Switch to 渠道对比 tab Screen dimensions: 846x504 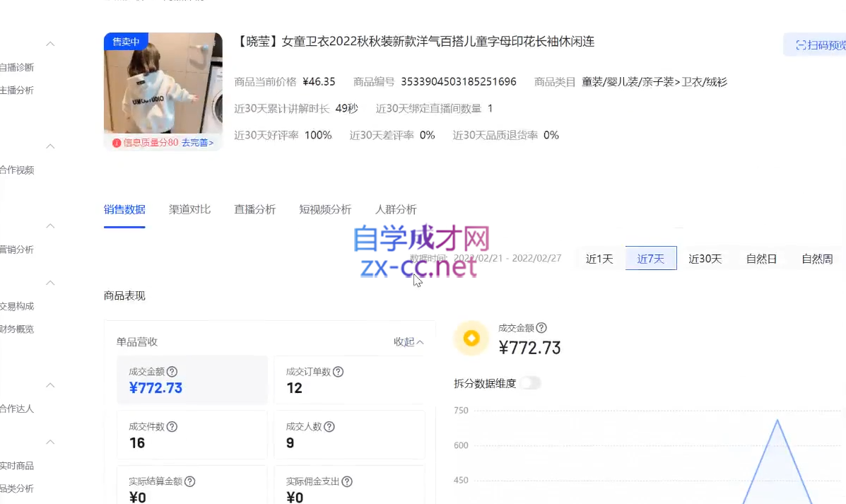pos(189,209)
